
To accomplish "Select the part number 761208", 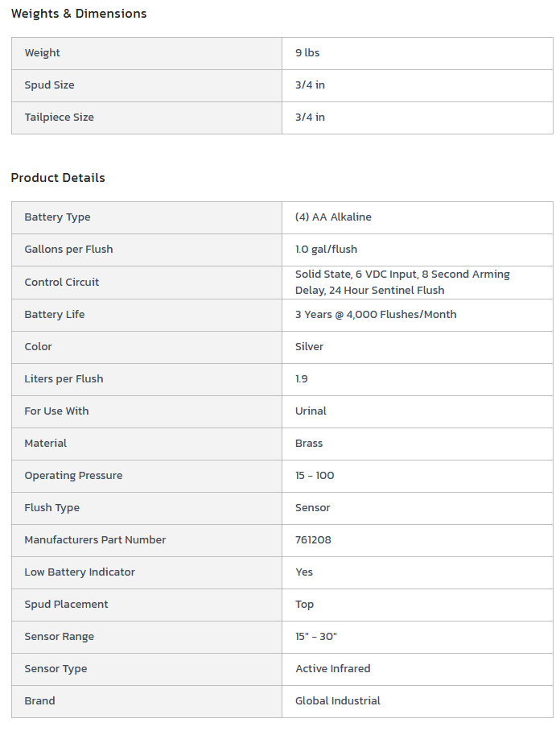I will pyautogui.click(x=313, y=540).
